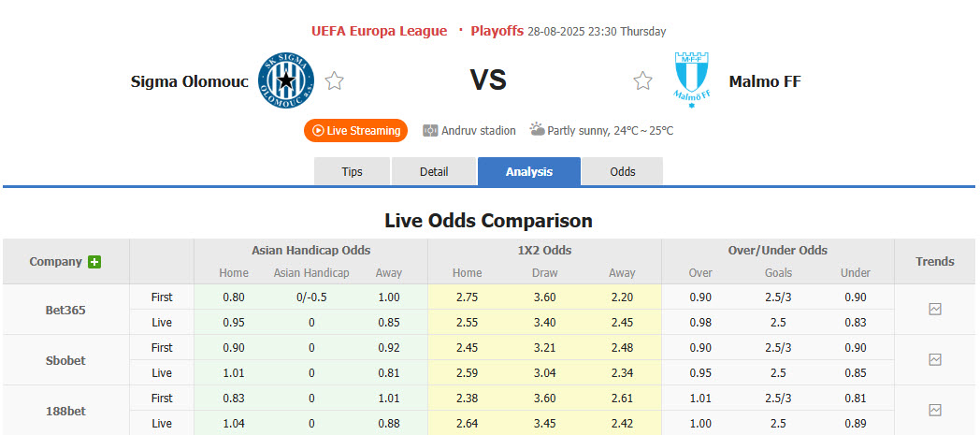Switch to the Detail tab

[434, 172]
